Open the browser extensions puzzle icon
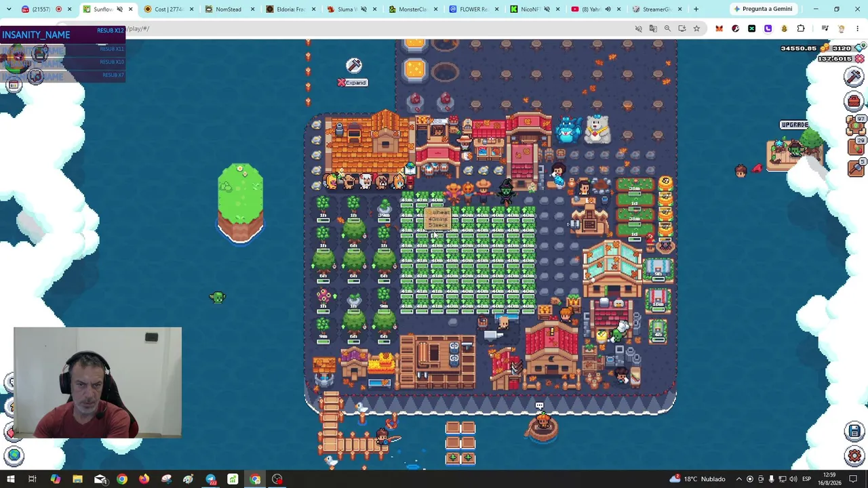This screenshot has width=868, height=488. pyautogui.click(x=801, y=28)
